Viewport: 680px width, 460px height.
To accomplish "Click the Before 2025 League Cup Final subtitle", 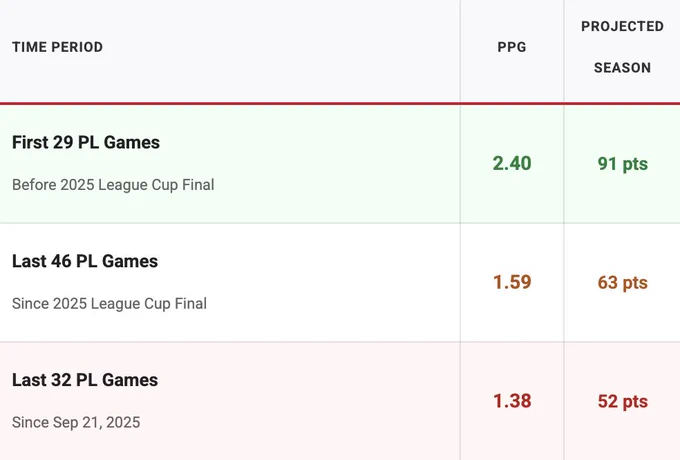I will click(x=113, y=185).
